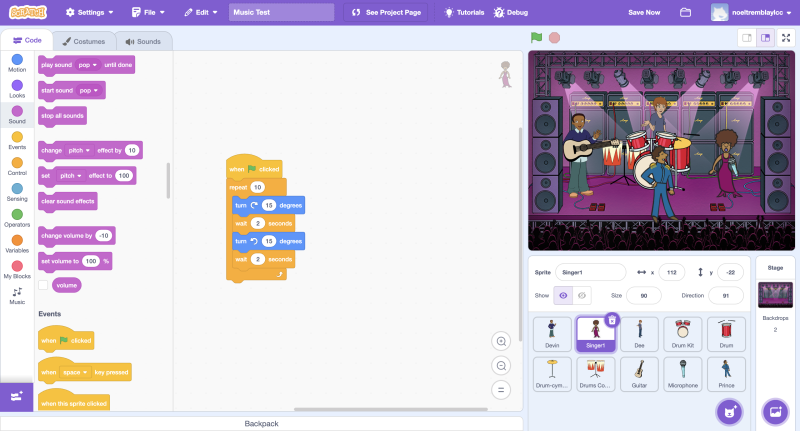Open the Choose a Sprite button

pos(729,411)
